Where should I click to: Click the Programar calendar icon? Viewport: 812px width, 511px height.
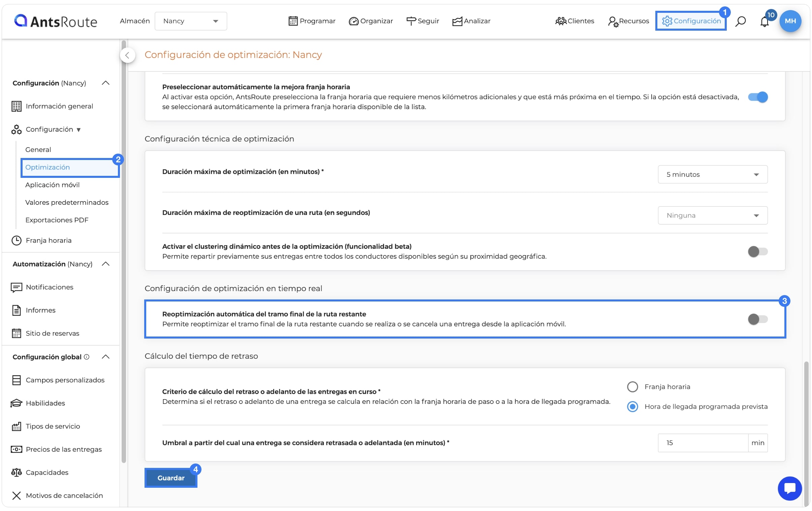(x=293, y=21)
